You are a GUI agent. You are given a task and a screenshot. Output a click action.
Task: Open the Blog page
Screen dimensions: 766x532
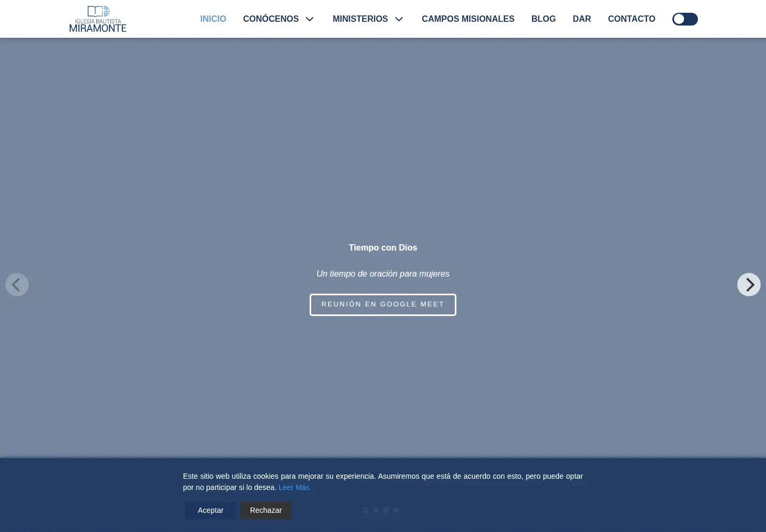[544, 19]
